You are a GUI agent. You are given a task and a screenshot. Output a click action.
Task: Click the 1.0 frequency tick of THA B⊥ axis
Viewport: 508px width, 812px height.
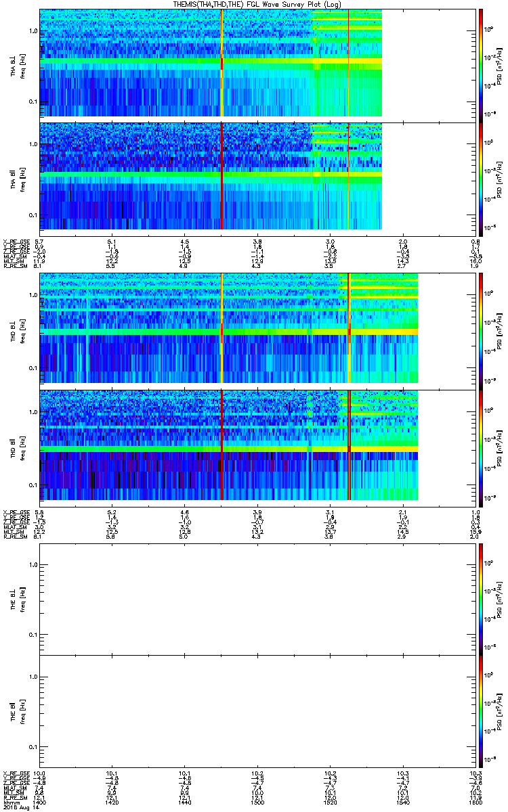coord(33,31)
